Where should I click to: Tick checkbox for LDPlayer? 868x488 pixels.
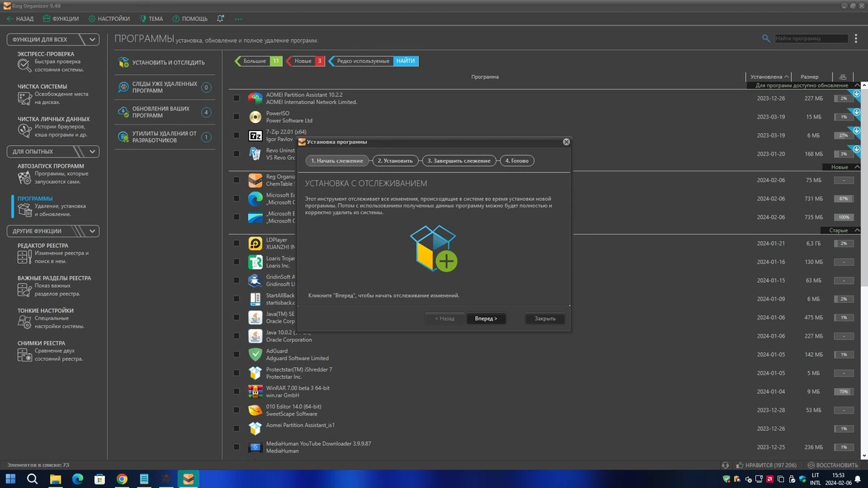237,243
